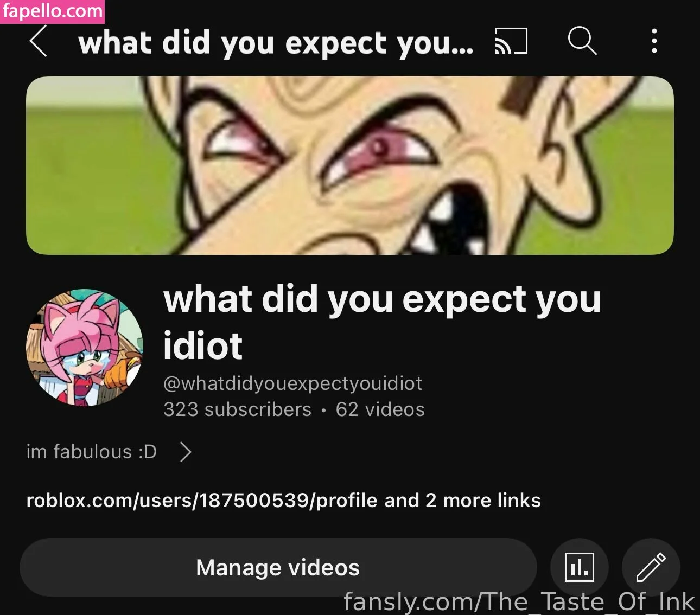This screenshot has height=615, width=700.
Task: Tap the large 'what did you expect you idiot' name
Action: pos(383,322)
